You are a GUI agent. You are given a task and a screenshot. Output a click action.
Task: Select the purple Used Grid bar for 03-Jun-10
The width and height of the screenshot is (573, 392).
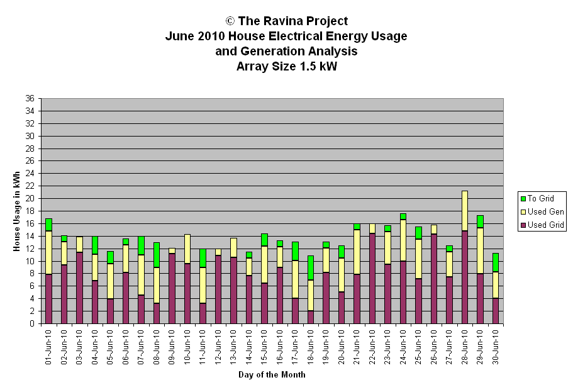(x=79, y=288)
